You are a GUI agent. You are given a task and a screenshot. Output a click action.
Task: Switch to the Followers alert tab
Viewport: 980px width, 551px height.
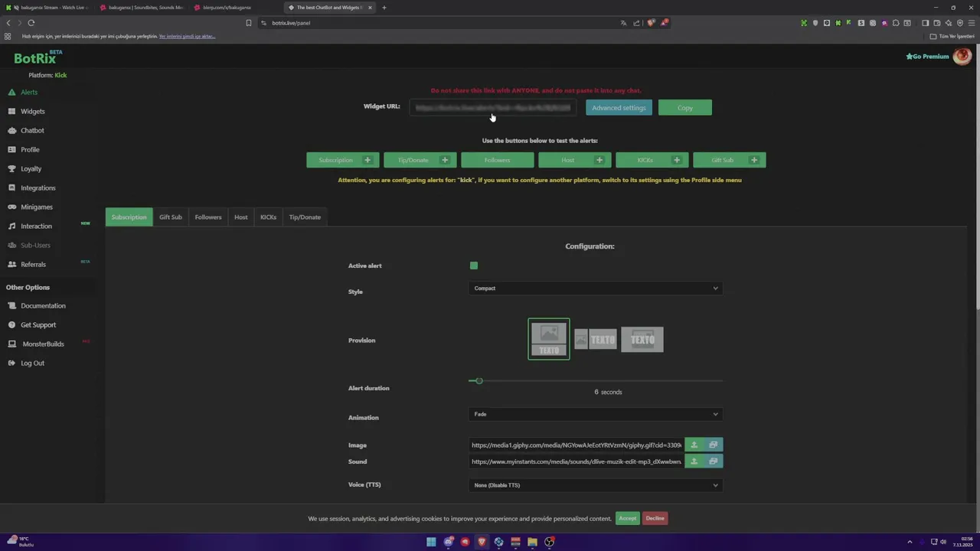(208, 217)
